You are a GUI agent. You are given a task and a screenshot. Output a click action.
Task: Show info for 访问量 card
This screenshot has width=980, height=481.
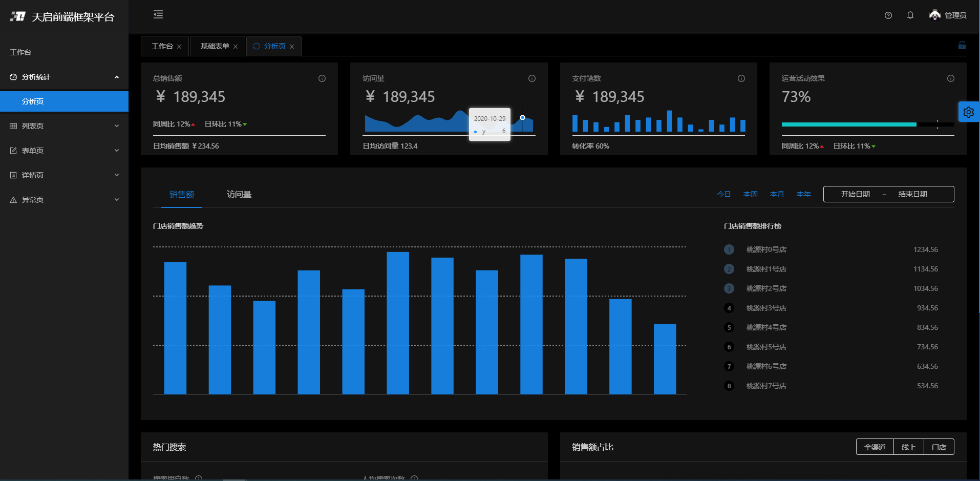(532, 78)
